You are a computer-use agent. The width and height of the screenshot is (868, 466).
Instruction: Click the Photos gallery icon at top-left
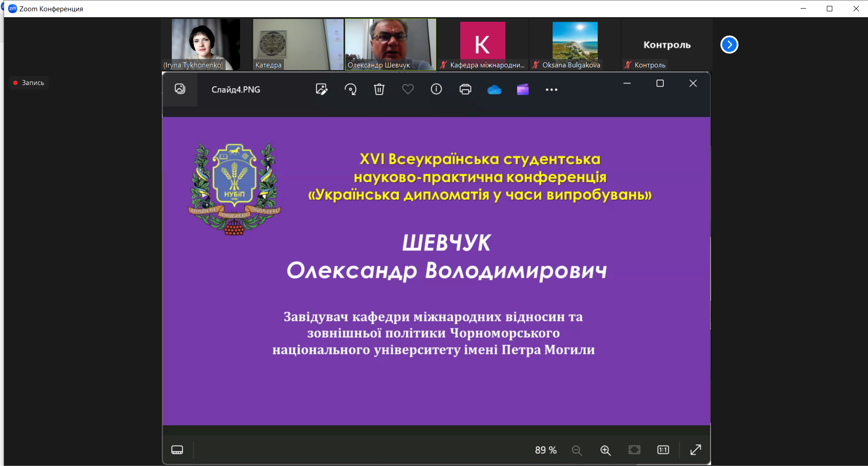(x=180, y=89)
